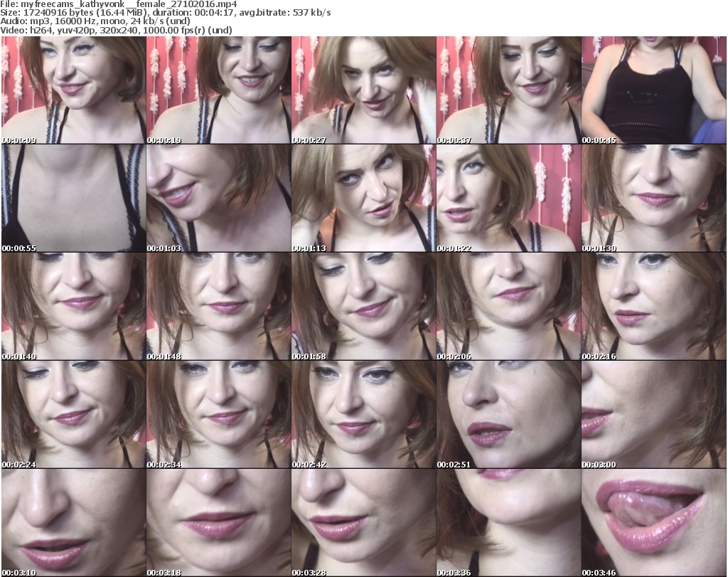The height and width of the screenshot is (577, 728).
Task: Open the thumbnail at 00:01:22
Action: (508, 198)
